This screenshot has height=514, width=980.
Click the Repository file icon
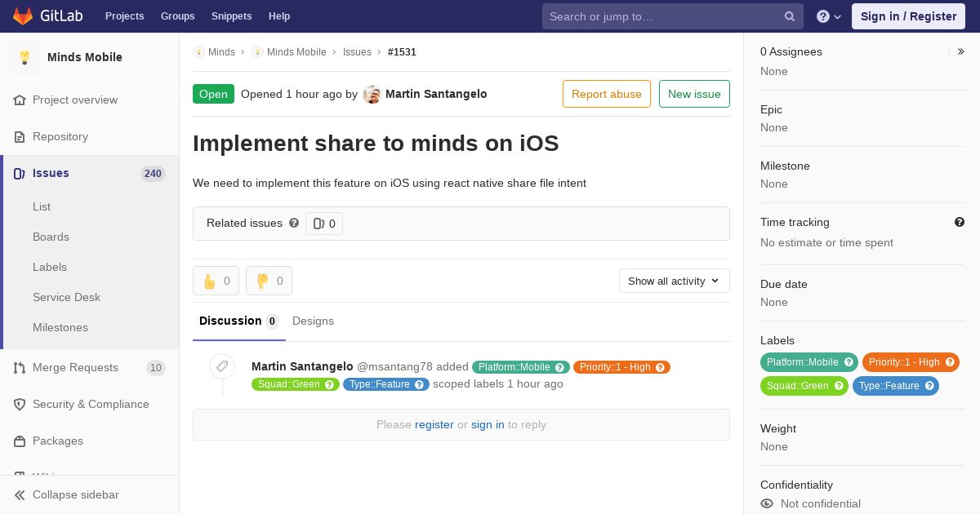pyautogui.click(x=20, y=136)
